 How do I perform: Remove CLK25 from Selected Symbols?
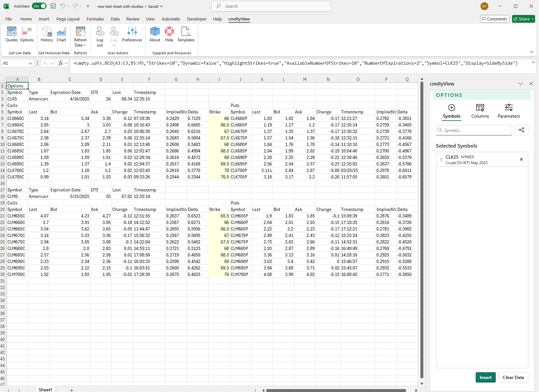point(521,159)
